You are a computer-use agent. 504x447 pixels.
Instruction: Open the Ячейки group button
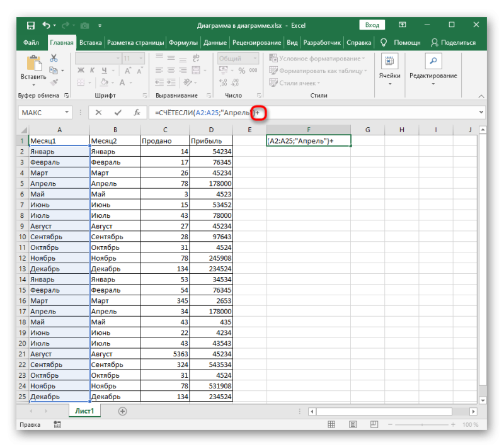pyautogui.click(x=389, y=70)
